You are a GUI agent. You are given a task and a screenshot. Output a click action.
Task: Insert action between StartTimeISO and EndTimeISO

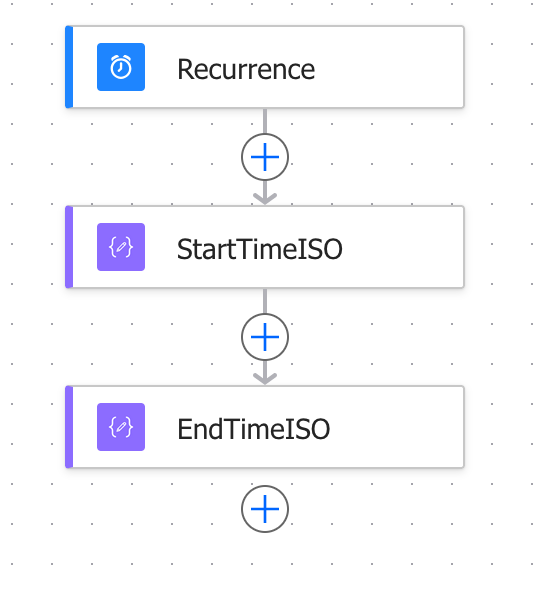(x=265, y=337)
